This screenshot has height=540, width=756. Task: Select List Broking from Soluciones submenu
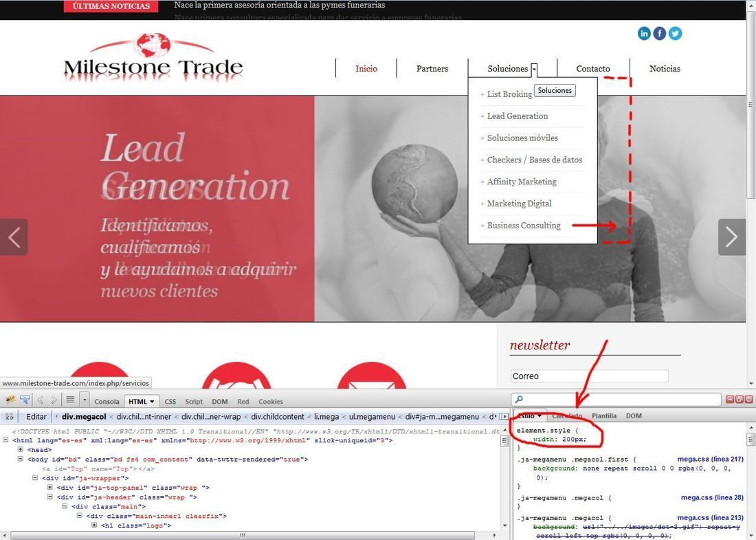[509, 94]
